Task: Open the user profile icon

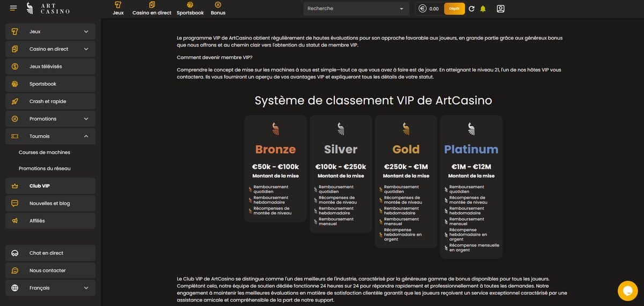Action: tap(501, 9)
